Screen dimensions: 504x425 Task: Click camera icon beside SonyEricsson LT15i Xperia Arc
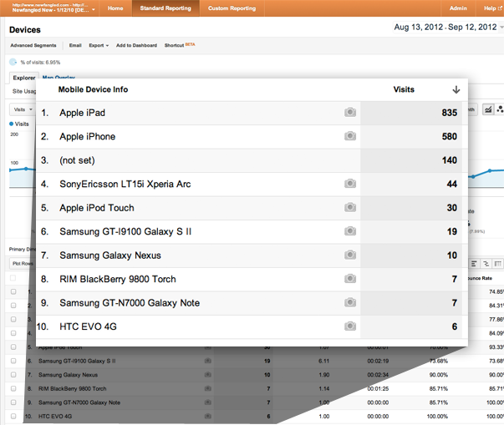[x=350, y=184]
